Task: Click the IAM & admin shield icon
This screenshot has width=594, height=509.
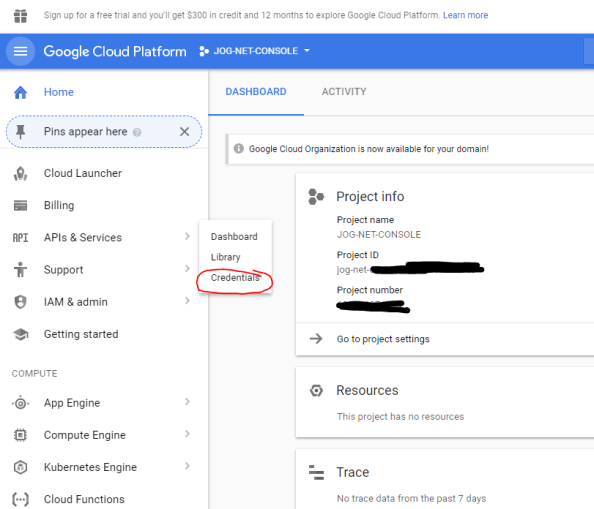Action: click(20, 302)
